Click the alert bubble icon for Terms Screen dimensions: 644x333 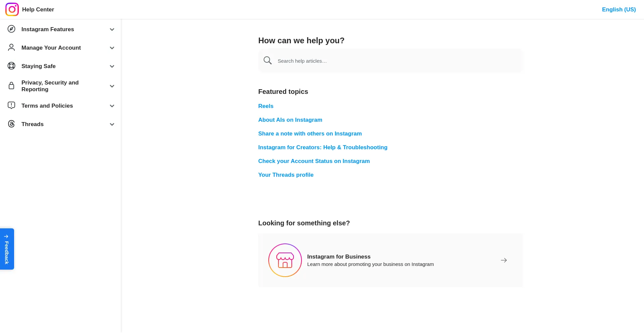point(11,106)
